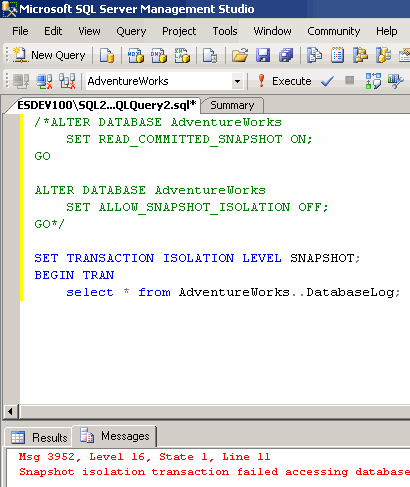Start an Analysis Services XMLA Query
Image resolution: width=410 pixels, height=487 pixels.
182,55
